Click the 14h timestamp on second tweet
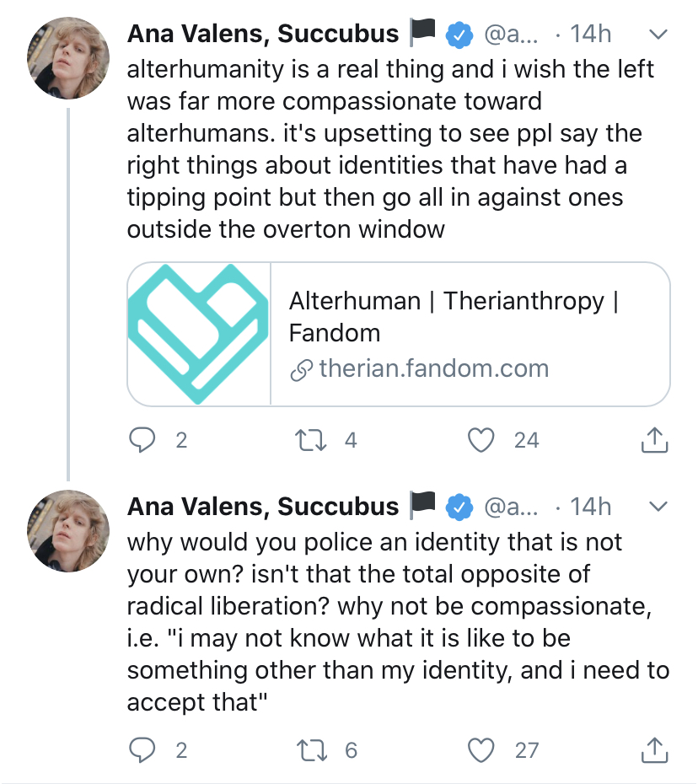Screen dimensions: 698x784 590,506
